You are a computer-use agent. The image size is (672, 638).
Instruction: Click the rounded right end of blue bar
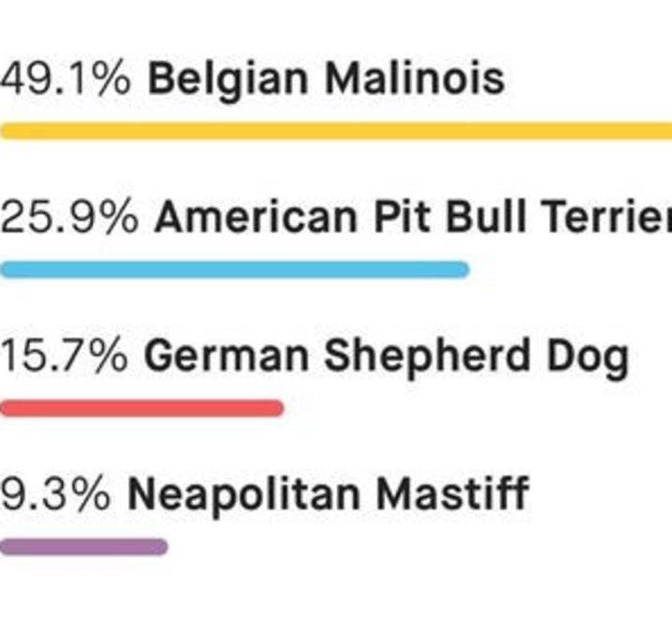[x=462, y=270]
